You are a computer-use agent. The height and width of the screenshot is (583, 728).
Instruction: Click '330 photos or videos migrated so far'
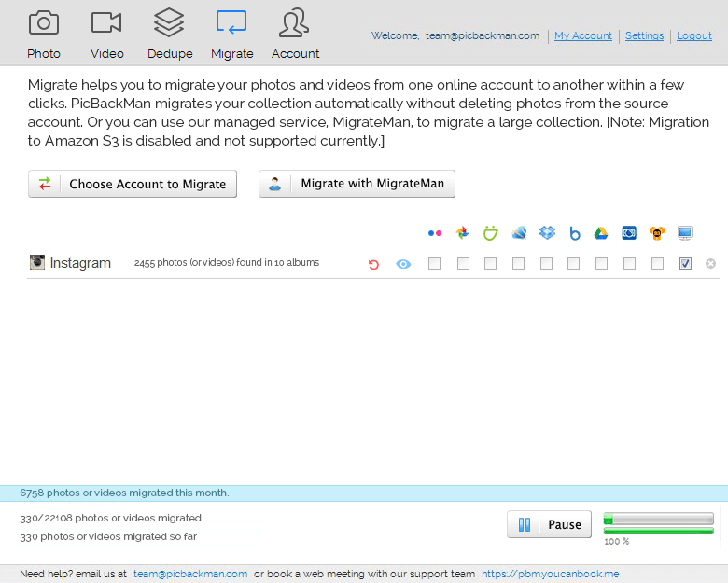[x=108, y=536]
